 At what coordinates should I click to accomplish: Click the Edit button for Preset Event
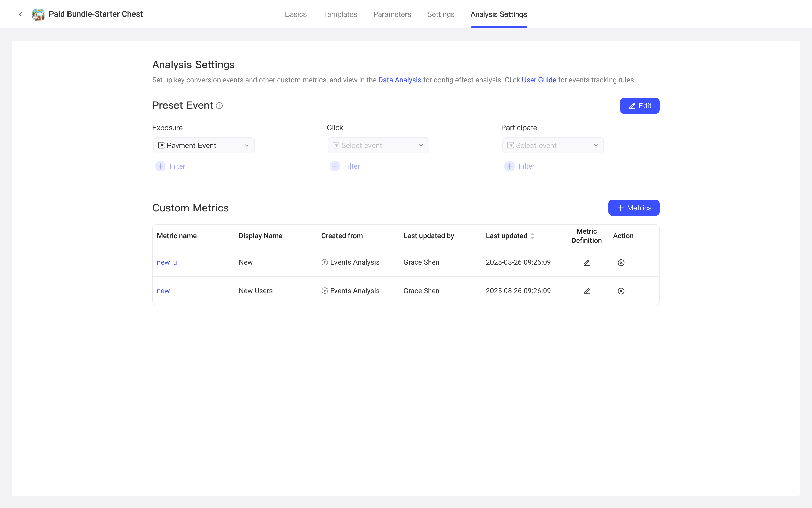tap(639, 106)
